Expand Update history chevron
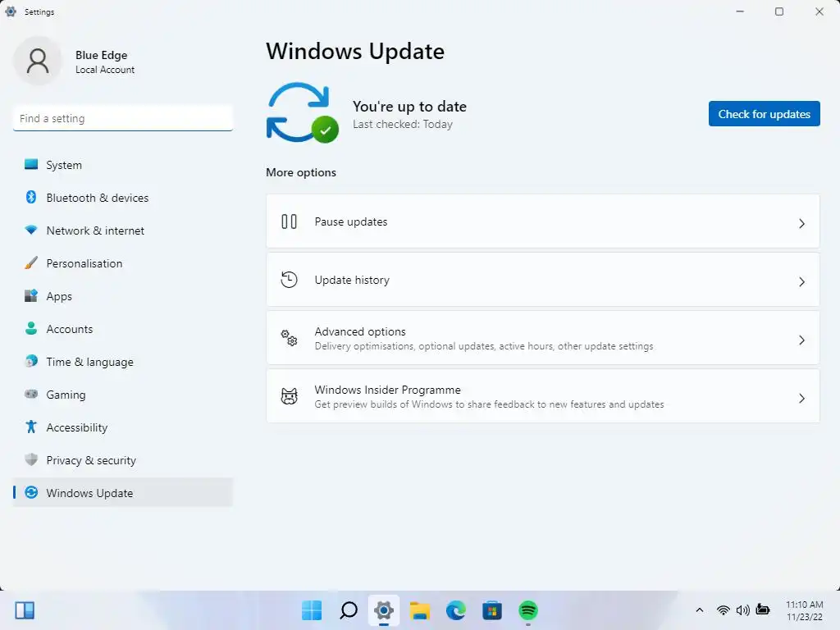The image size is (840, 630). [x=801, y=282]
